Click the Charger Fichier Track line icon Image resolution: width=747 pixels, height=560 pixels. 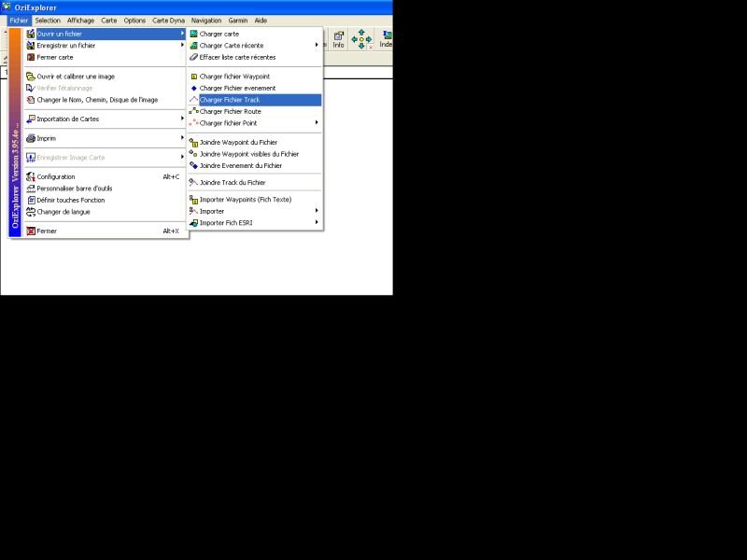pyautogui.click(x=193, y=100)
